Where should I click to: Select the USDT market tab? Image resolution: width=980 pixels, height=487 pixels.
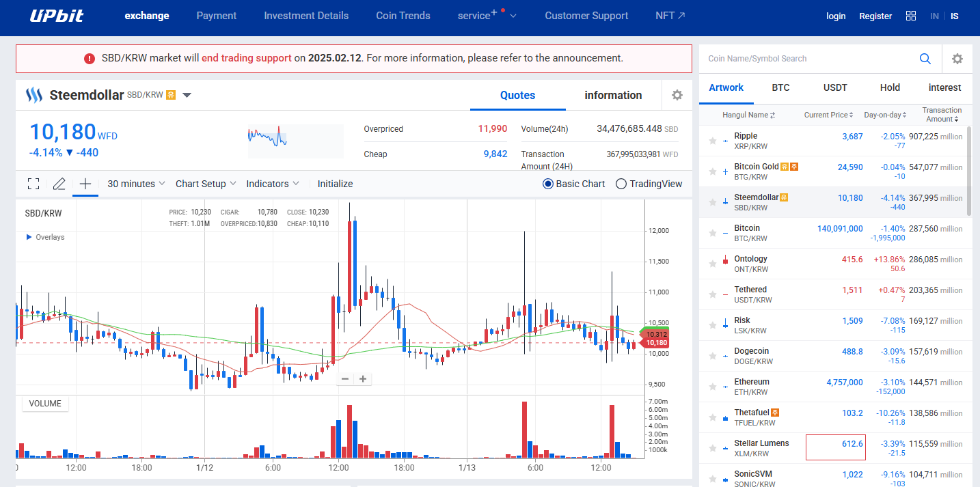pos(835,87)
